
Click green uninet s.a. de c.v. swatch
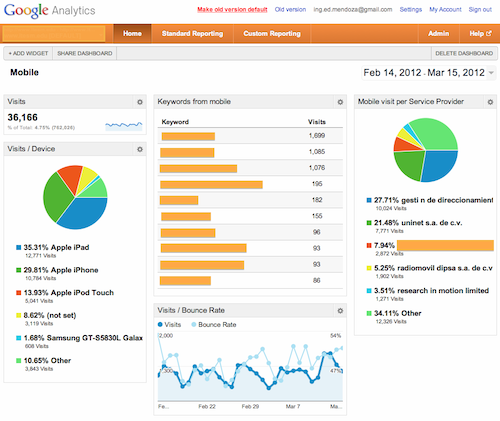pyautogui.click(x=369, y=223)
